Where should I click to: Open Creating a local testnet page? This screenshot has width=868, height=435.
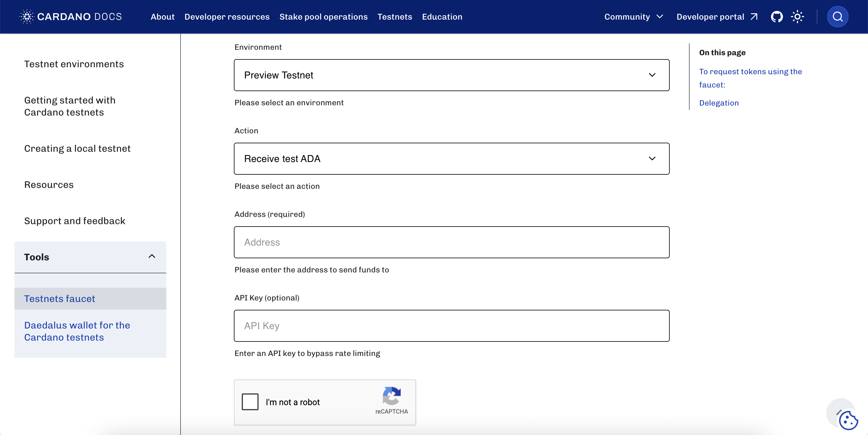click(77, 148)
